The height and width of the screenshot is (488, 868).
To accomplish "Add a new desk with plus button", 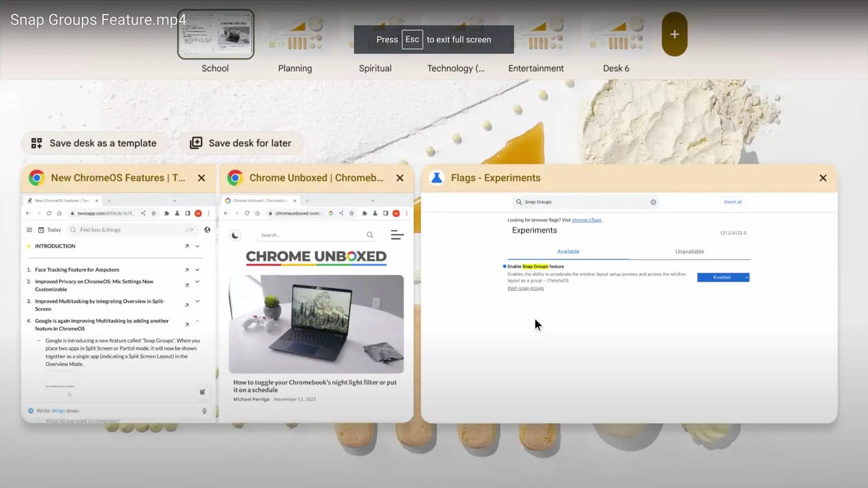I will (675, 34).
